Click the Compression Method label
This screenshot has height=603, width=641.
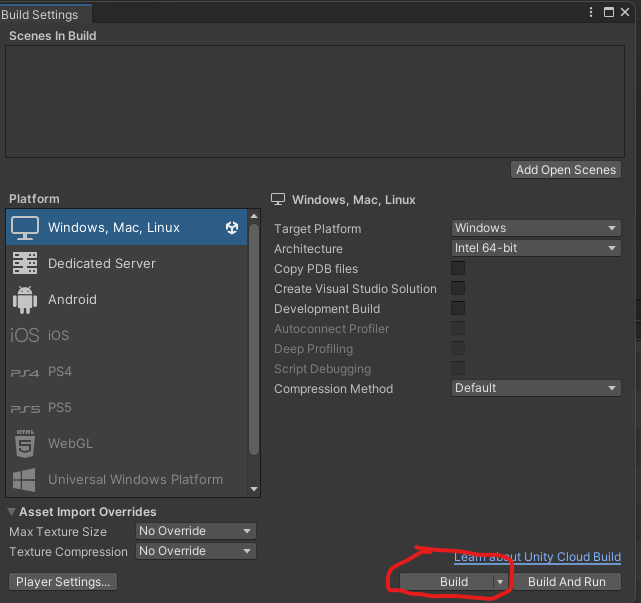pyautogui.click(x=334, y=388)
